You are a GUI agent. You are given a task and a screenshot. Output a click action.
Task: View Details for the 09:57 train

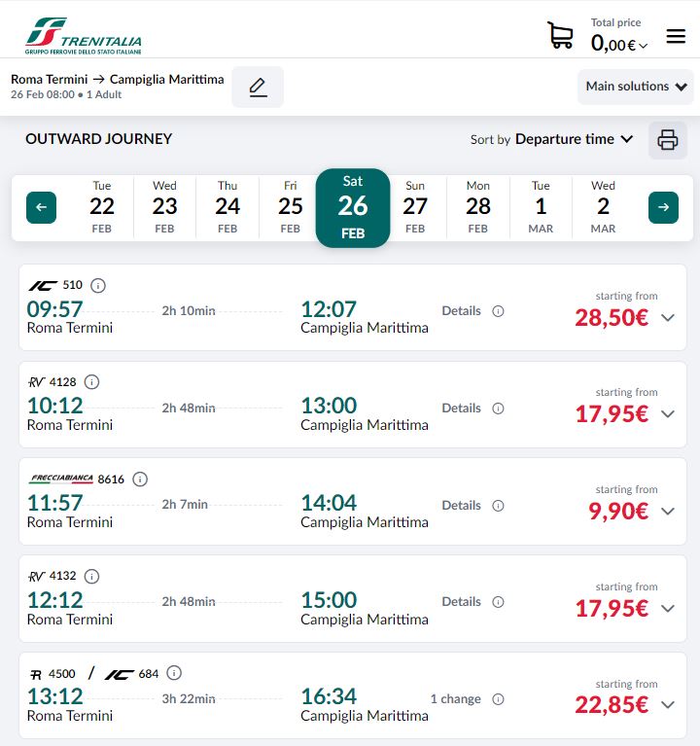[462, 311]
